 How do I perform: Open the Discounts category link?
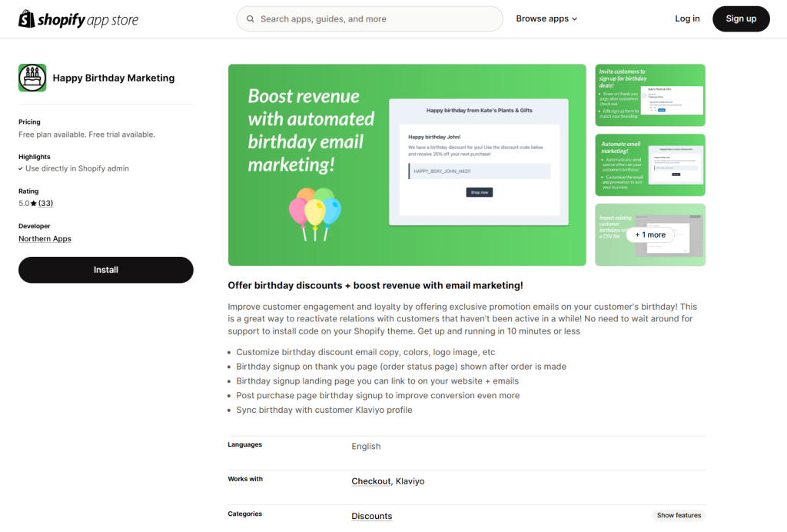pos(372,516)
